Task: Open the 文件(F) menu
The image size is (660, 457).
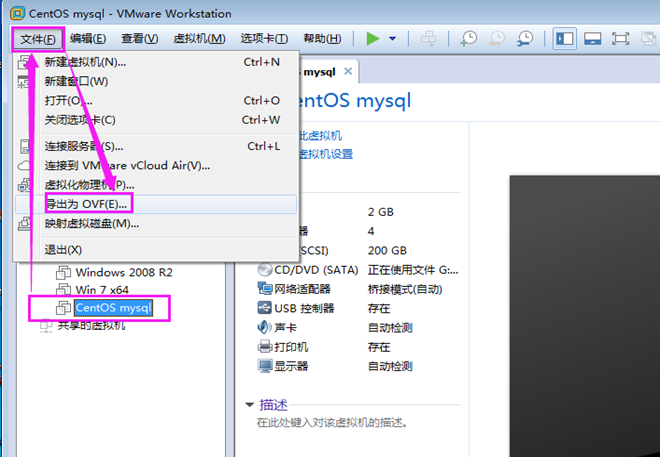Action: pyautogui.click(x=38, y=39)
